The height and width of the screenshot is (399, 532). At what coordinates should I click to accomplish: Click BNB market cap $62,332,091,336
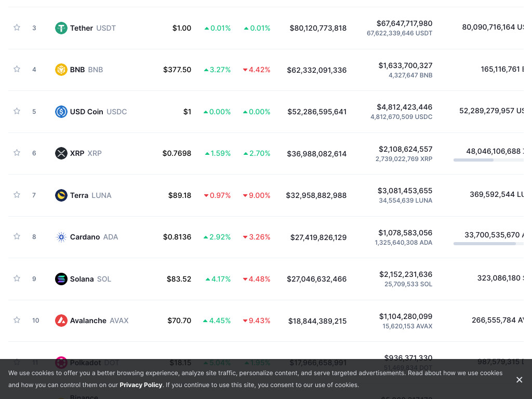(316, 70)
